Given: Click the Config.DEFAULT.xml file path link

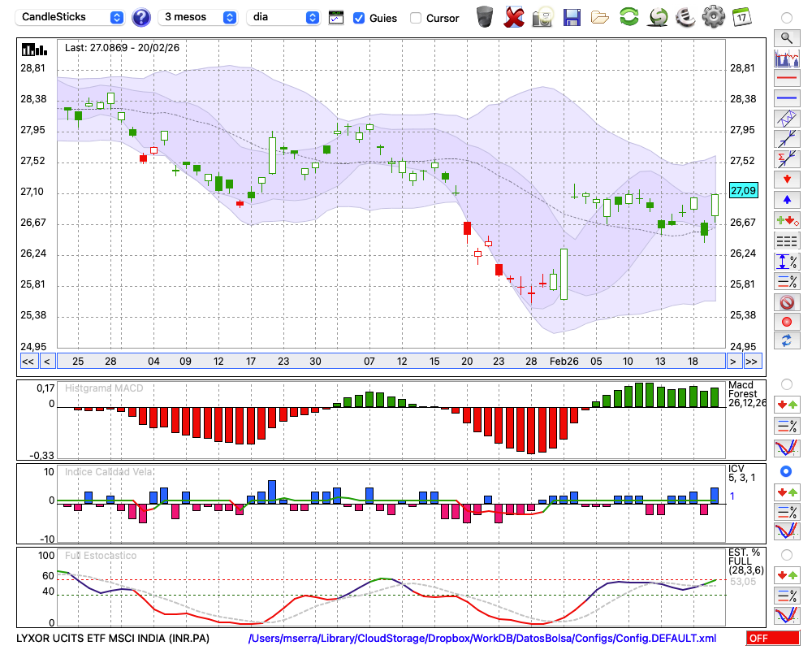Looking at the screenshot, I should point(482,639).
